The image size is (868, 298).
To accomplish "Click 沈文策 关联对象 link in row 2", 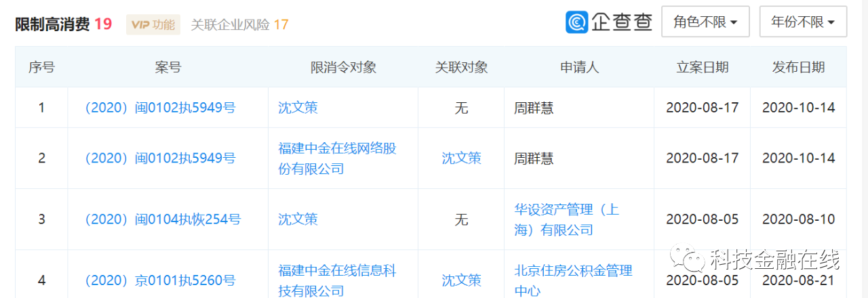I will (461, 158).
